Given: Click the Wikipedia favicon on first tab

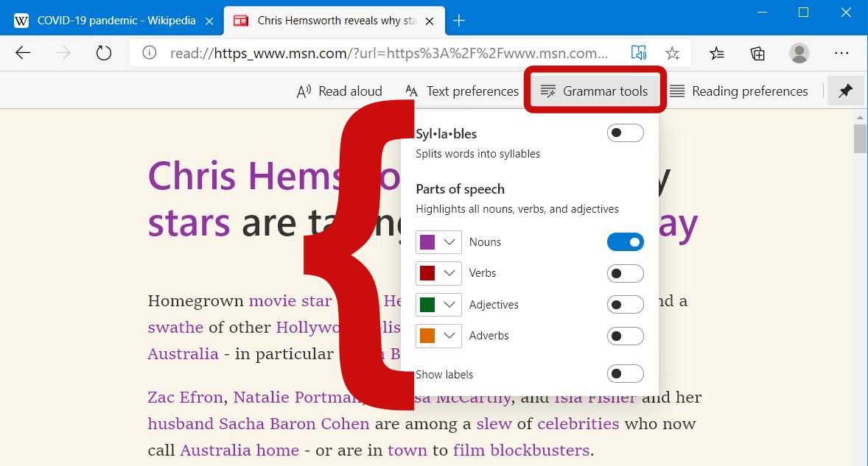Looking at the screenshot, I should point(21,21).
